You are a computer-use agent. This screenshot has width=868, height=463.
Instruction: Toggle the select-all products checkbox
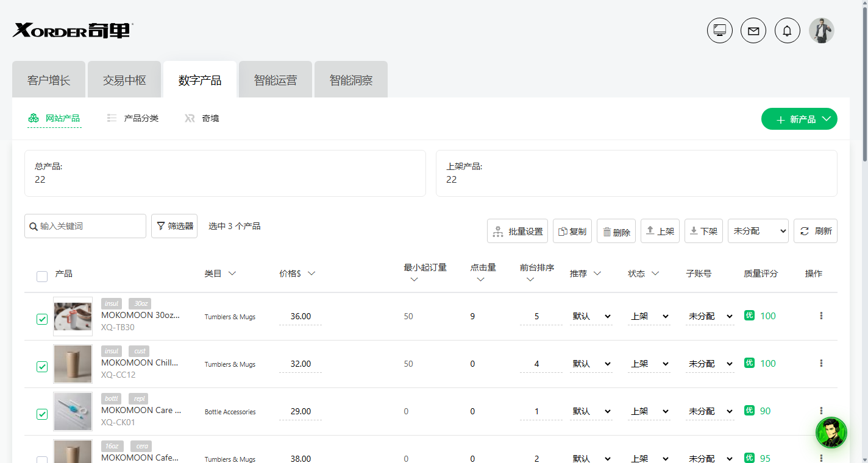click(42, 277)
